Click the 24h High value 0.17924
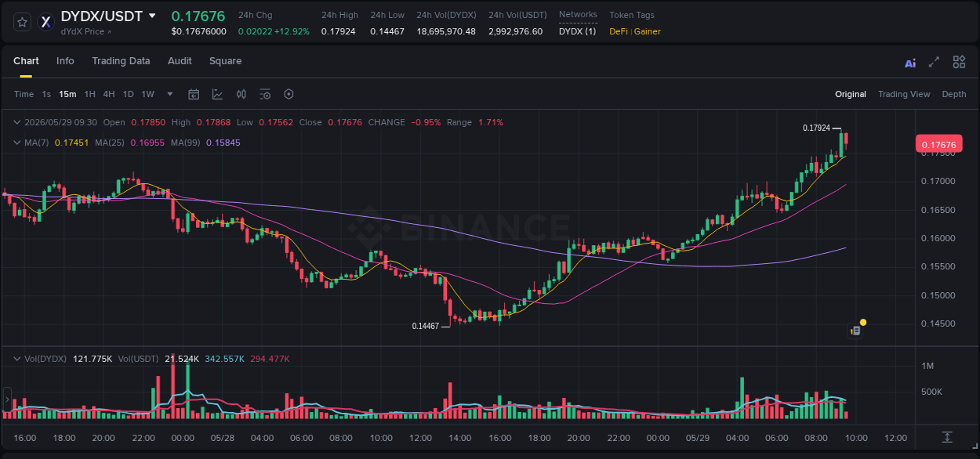980x459 pixels. 339,31
